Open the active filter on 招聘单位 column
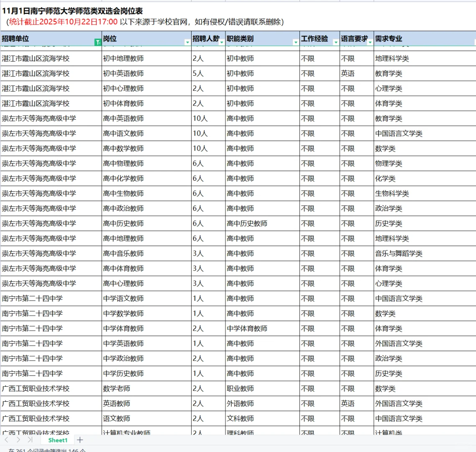 pos(97,42)
